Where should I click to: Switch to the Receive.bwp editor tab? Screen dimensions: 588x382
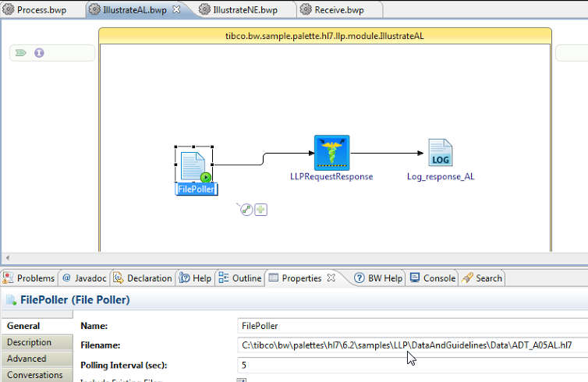pyautogui.click(x=339, y=10)
